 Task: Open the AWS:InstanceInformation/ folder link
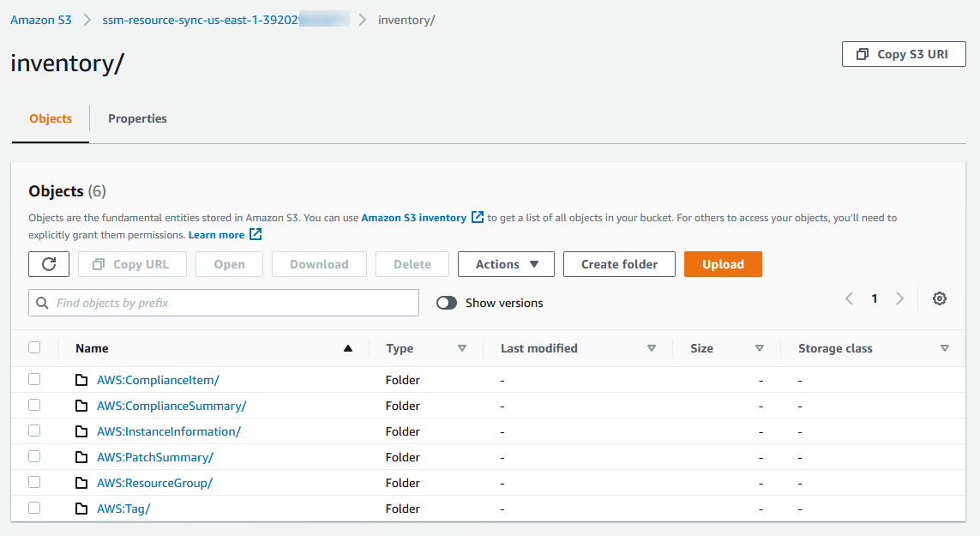pyautogui.click(x=169, y=431)
